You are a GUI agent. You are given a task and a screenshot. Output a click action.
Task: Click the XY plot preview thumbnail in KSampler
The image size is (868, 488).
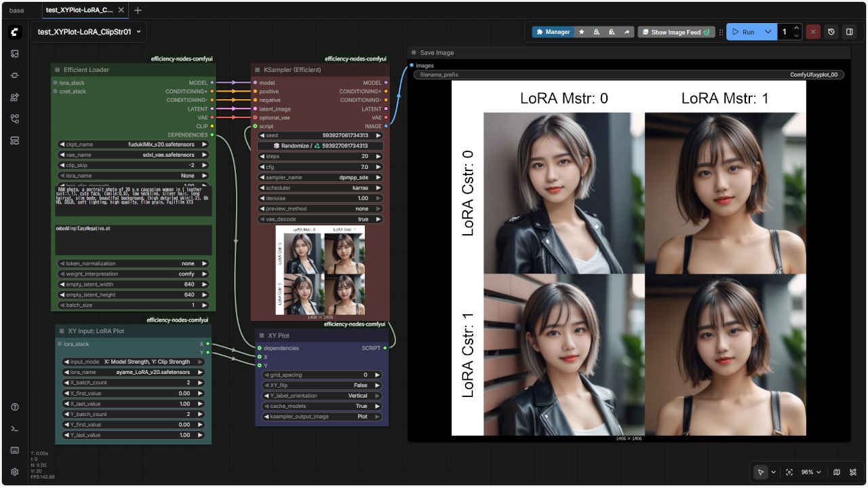pos(320,270)
